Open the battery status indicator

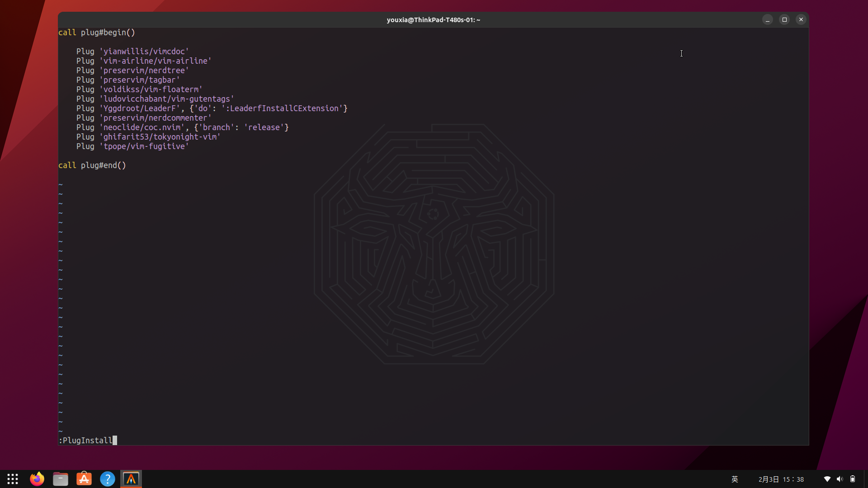point(853,479)
